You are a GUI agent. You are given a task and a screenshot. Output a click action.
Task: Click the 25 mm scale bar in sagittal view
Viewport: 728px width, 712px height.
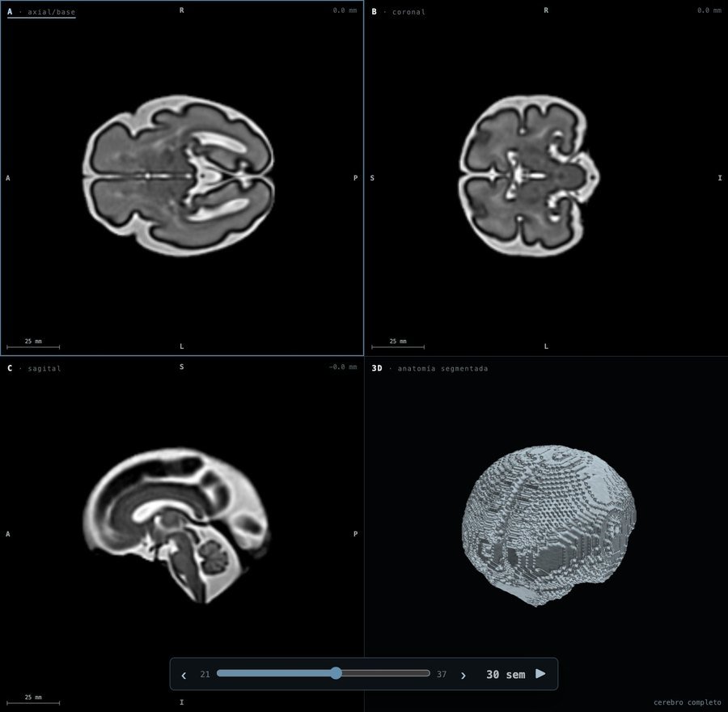33,701
